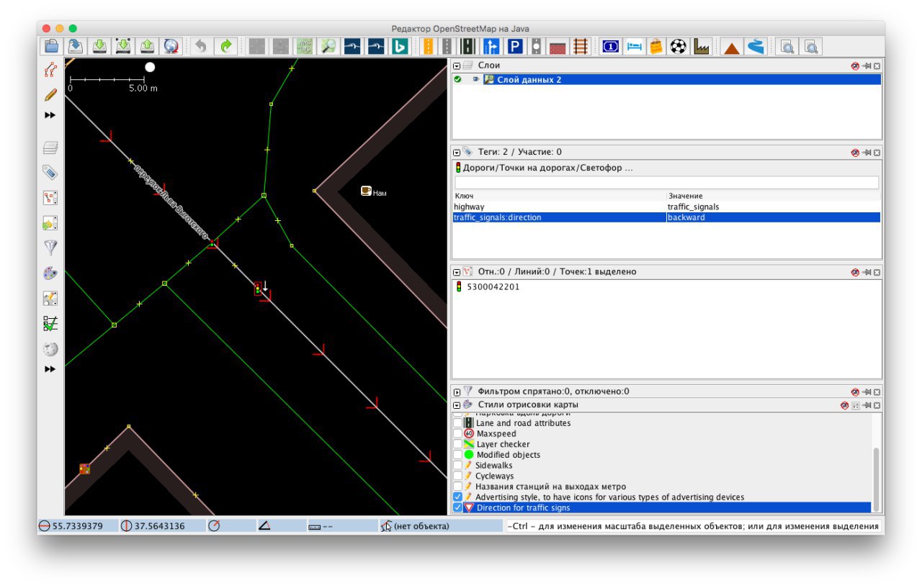
Task: Enable the Layer checker style checkbox
Action: 458,444
